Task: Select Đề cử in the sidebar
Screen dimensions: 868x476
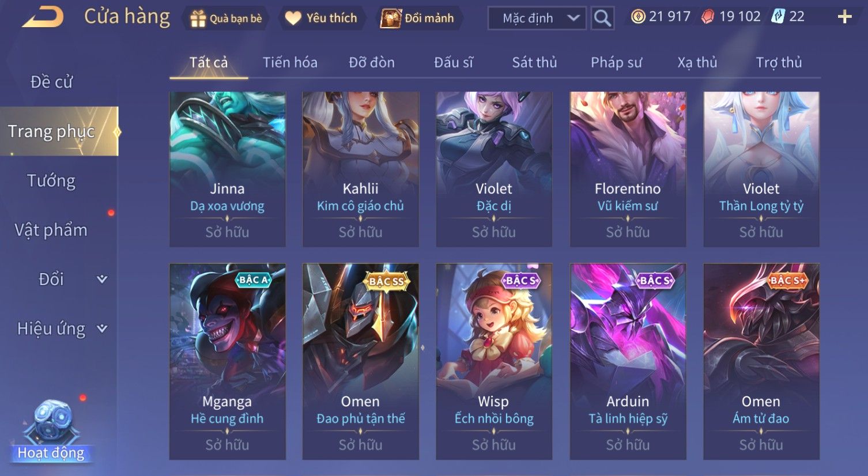Action: 51,82
